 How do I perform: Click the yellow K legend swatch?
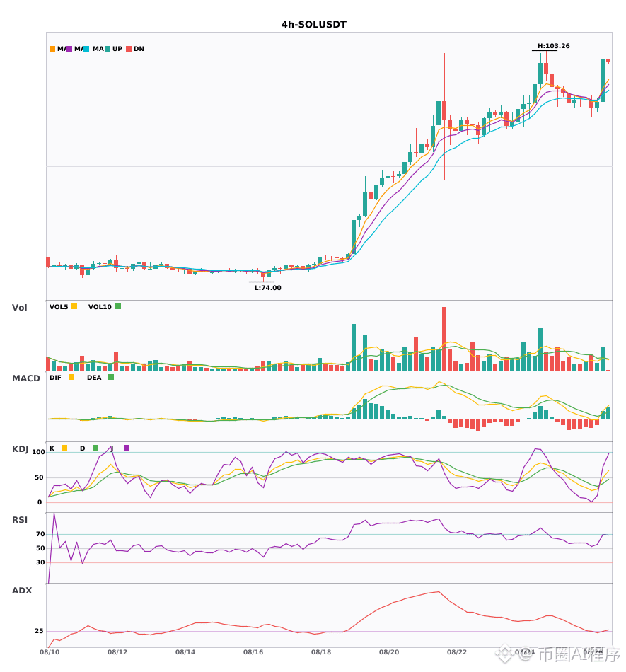[x=64, y=448]
